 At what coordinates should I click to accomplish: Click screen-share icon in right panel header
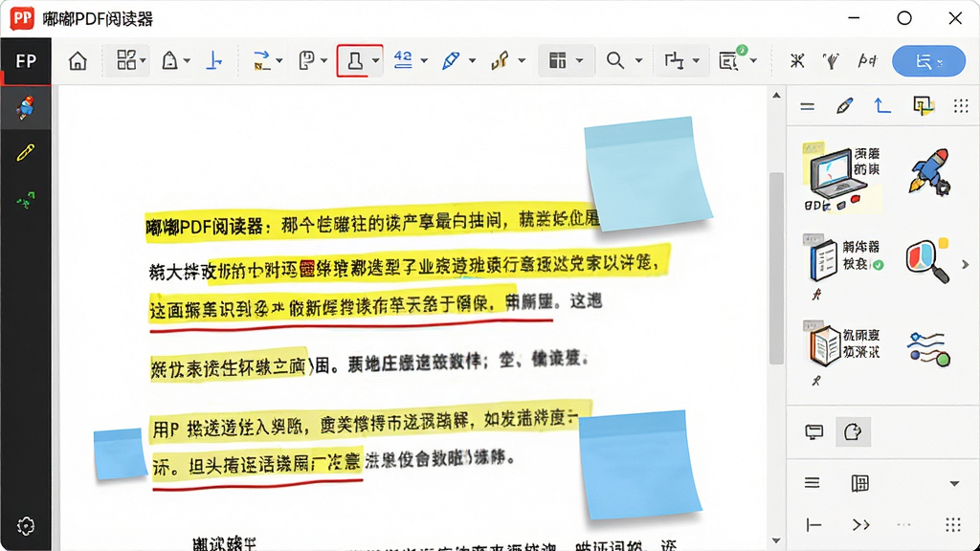click(x=924, y=105)
